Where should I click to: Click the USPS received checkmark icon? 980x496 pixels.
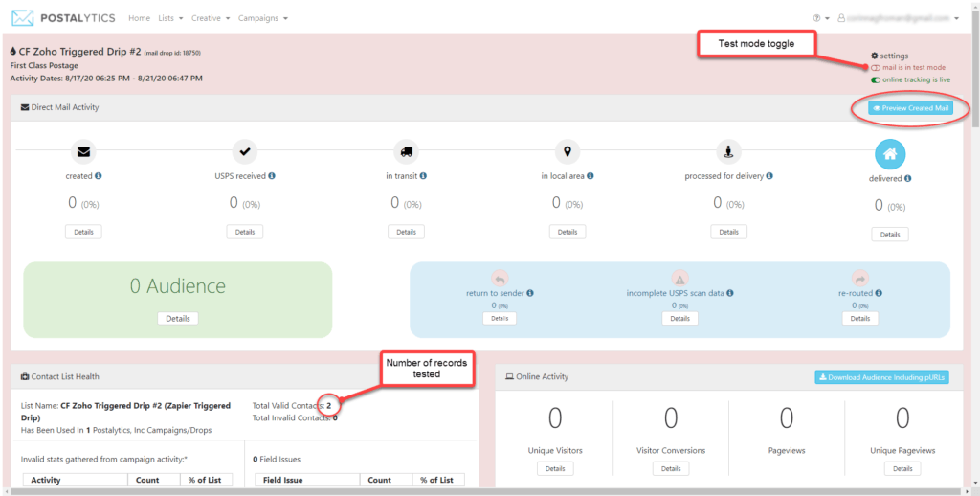pos(244,151)
